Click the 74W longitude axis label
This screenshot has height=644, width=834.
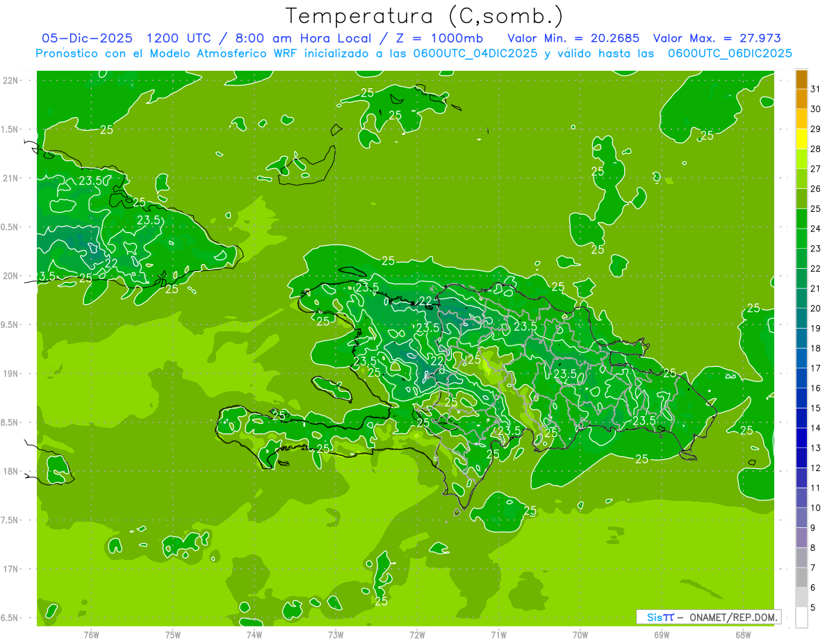point(254,635)
